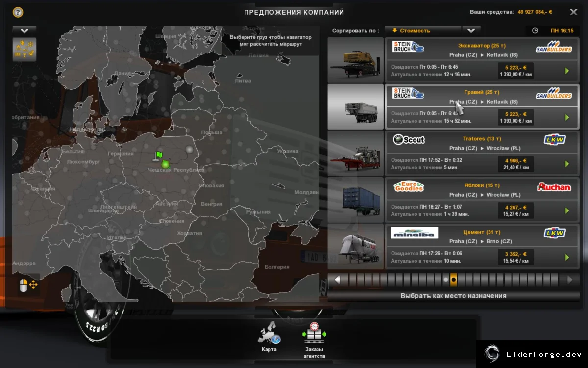The width and height of the screenshot is (588, 368).
Task: Click the funds amount 49 927 084,- €
Action: 535,12
